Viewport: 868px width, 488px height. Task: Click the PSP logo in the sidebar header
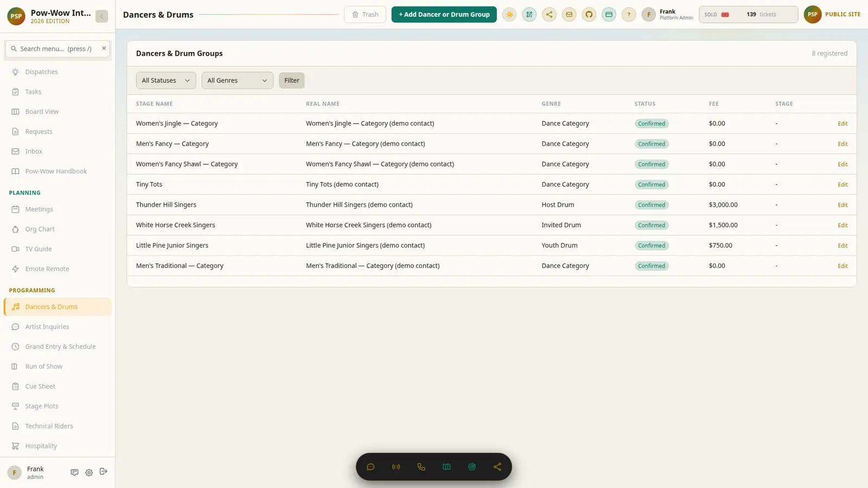pos(16,16)
